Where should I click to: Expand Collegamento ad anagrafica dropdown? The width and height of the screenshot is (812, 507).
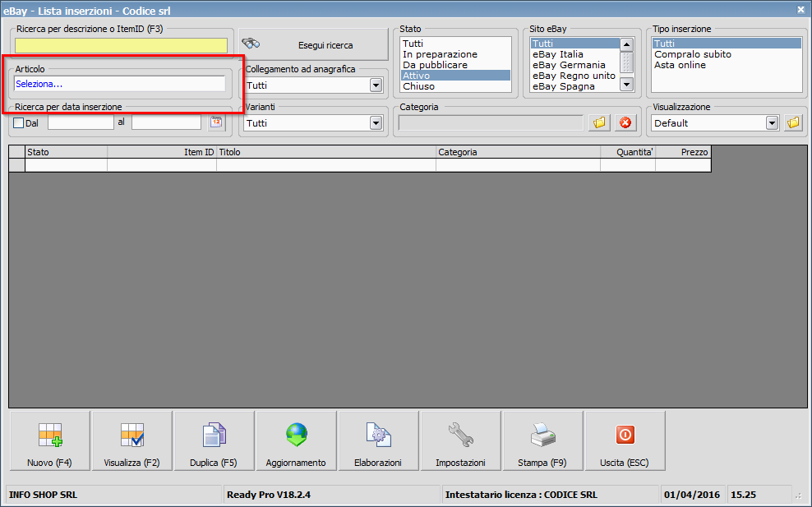coord(376,85)
